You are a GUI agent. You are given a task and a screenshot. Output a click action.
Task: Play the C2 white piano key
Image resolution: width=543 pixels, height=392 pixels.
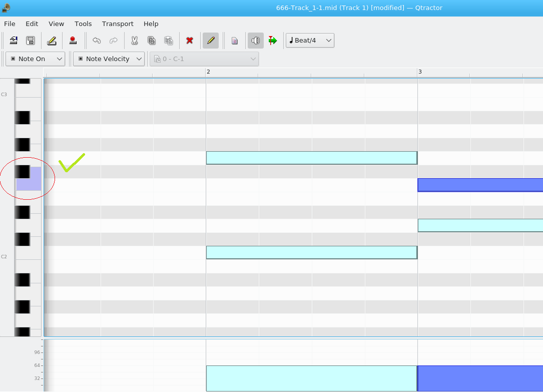(x=29, y=253)
